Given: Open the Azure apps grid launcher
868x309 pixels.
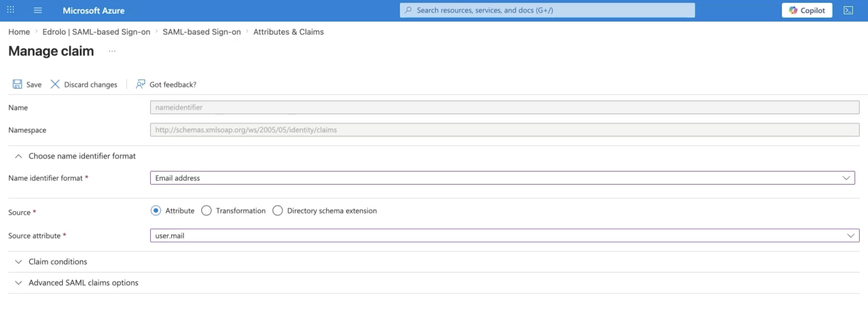Looking at the screenshot, I should click(x=11, y=10).
